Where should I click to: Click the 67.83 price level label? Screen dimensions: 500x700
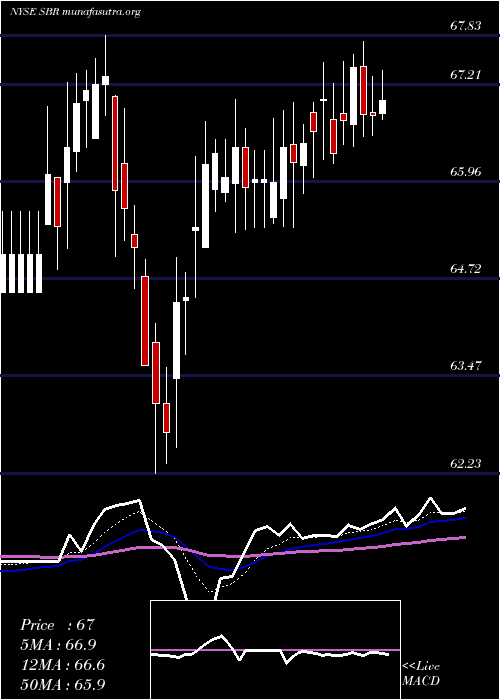466,26
